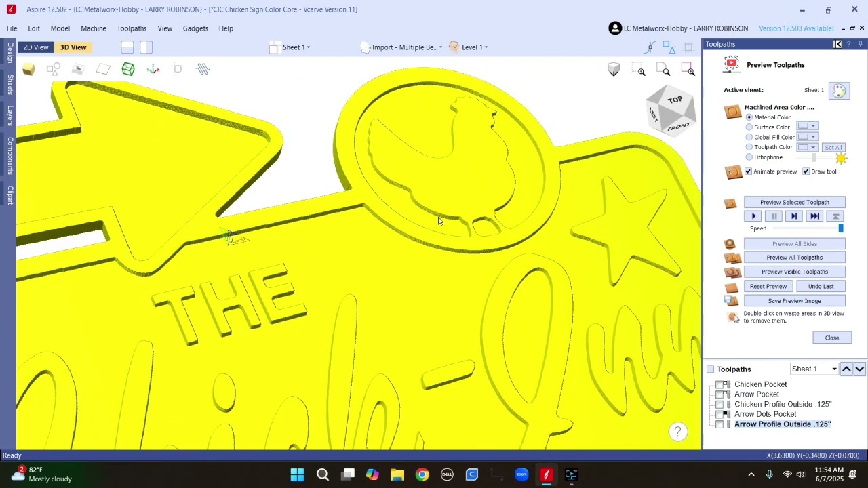Screen dimensions: 868x488
Task: Click the zoom to selected icon
Action: 688,70
